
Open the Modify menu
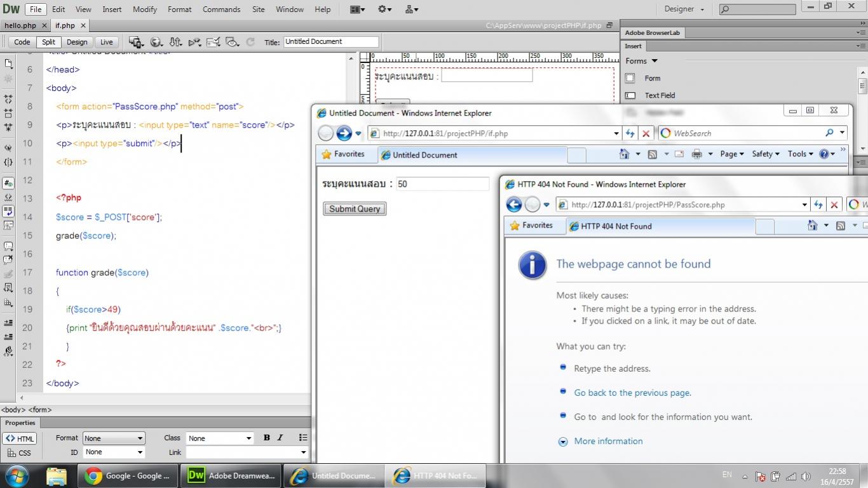pyautogui.click(x=145, y=10)
